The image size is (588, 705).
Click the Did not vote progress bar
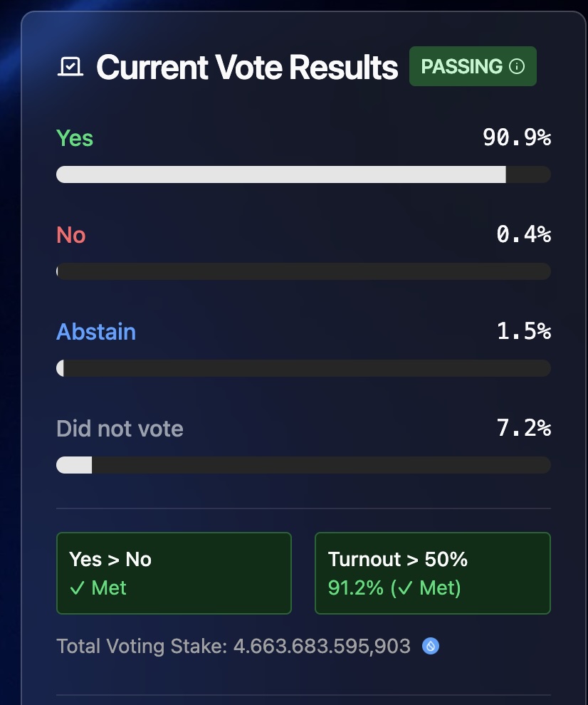pyautogui.click(x=303, y=465)
